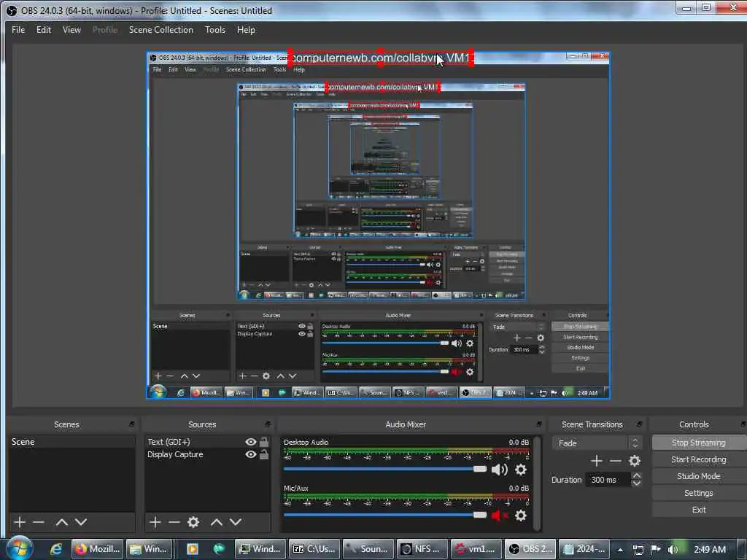This screenshot has width=747, height=560.
Task: Open Mozilla Firefox taskbar button
Action: point(98,549)
